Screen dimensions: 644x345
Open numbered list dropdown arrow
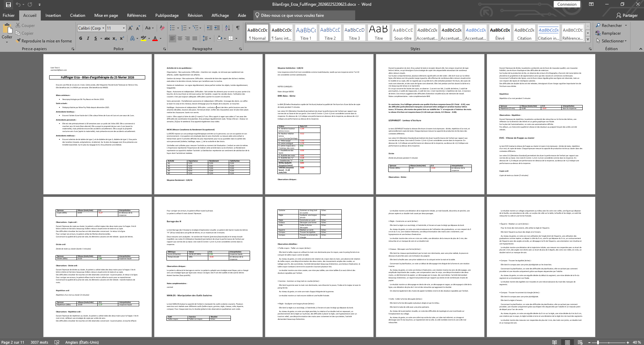189,28
